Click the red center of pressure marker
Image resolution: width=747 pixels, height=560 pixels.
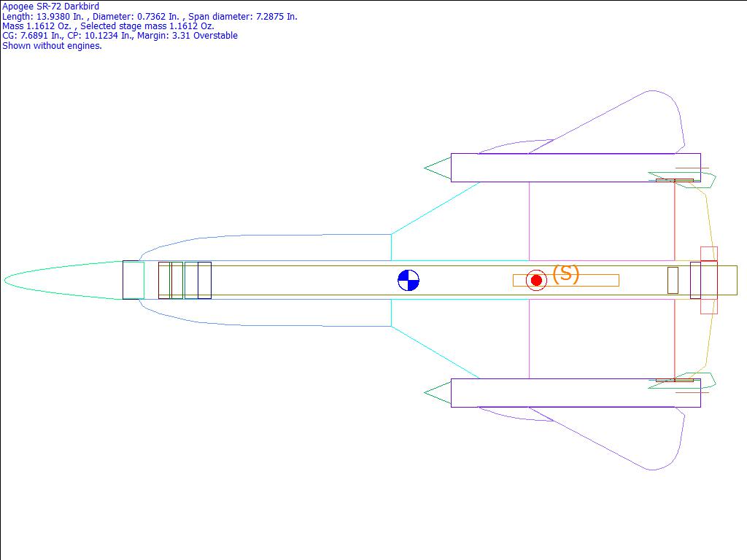coord(536,280)
